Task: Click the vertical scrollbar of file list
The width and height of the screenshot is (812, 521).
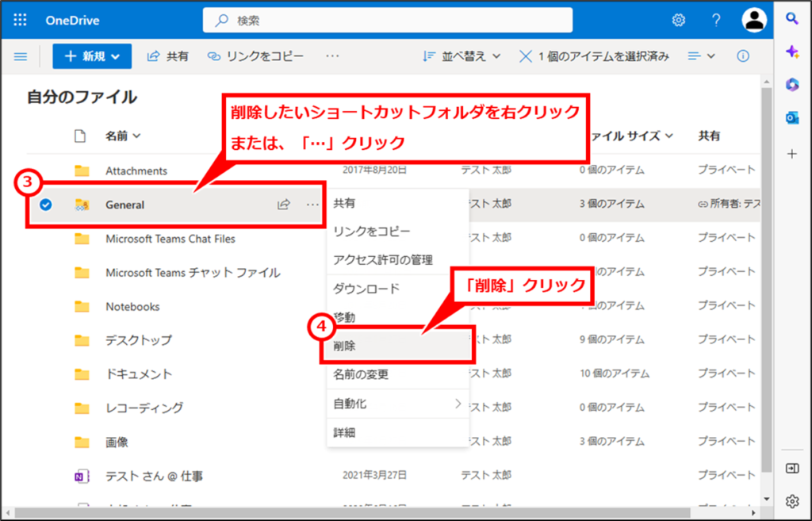Action: click(765, 278)
